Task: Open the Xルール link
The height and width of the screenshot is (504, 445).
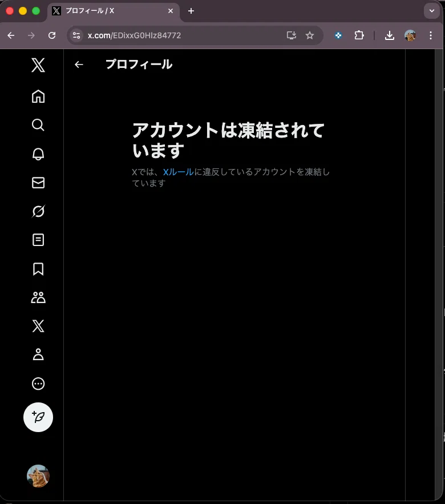Action: (x=179, y=172)
